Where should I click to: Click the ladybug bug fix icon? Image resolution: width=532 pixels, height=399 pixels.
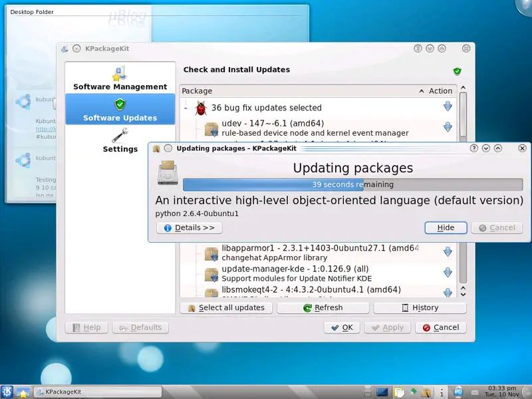(x=201, y=108)
